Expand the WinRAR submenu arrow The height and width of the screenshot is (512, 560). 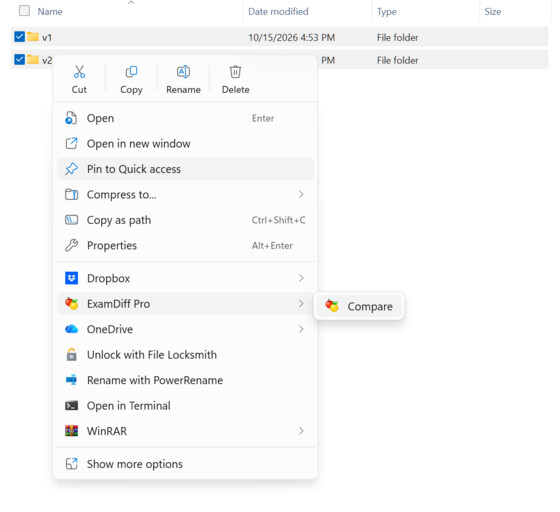click(301, 431)
